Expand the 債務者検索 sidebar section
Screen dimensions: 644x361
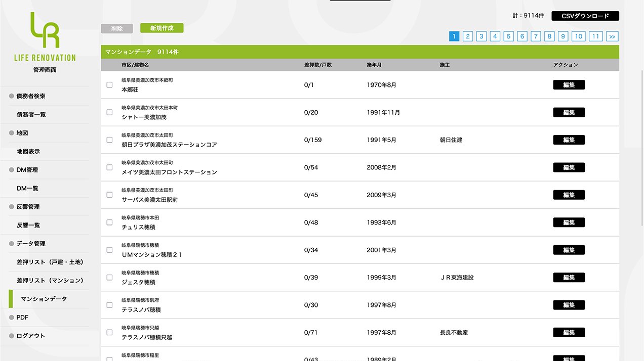coord(31,96)
